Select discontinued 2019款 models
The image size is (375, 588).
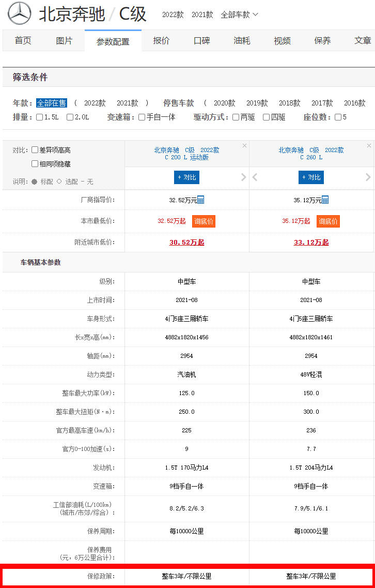click(x=257, y=103)
